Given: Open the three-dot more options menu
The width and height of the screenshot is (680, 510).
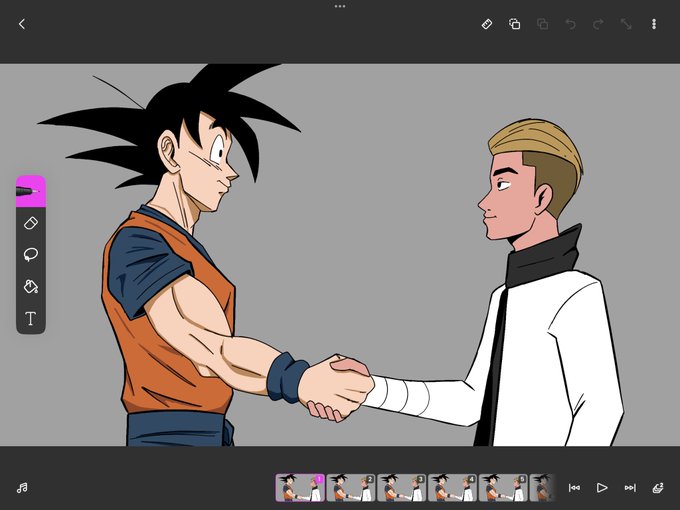Looking at the screenshot, I should [x=654, y=24].
